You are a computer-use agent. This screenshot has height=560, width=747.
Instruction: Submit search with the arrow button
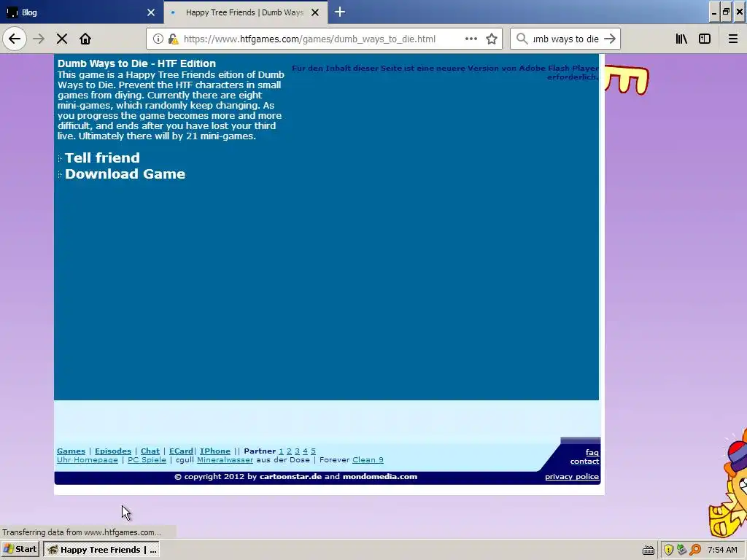pos(610,39)
